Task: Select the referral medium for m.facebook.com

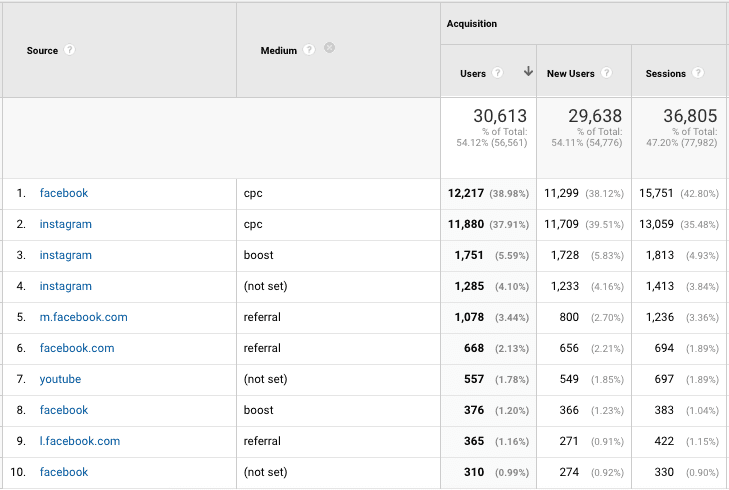Action: [x=262, y=317]
